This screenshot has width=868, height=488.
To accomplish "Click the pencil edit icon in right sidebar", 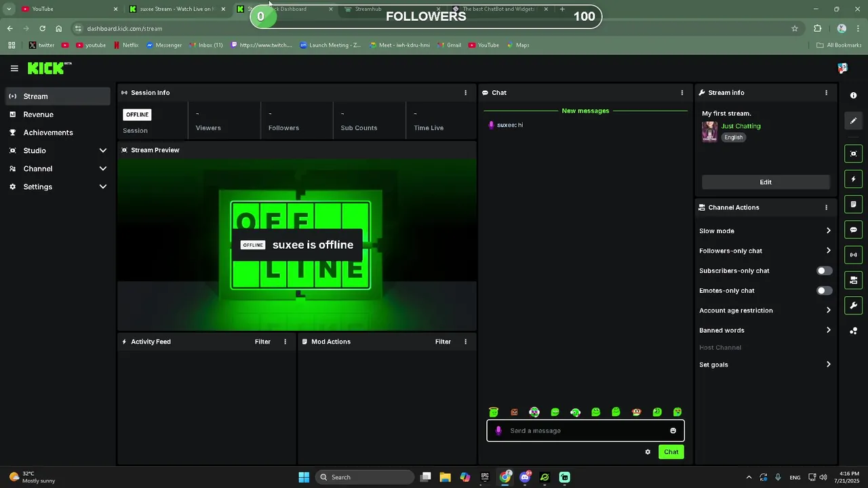I will [853, 121].
